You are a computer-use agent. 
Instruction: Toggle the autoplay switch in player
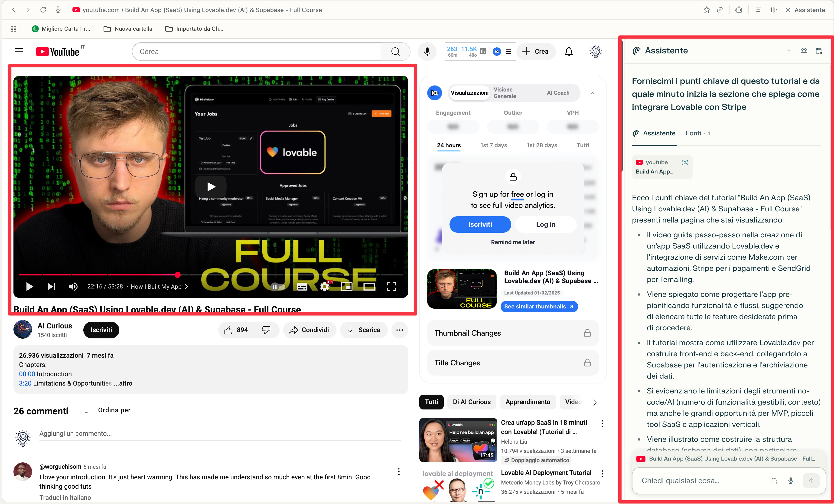tap(277, 287)
